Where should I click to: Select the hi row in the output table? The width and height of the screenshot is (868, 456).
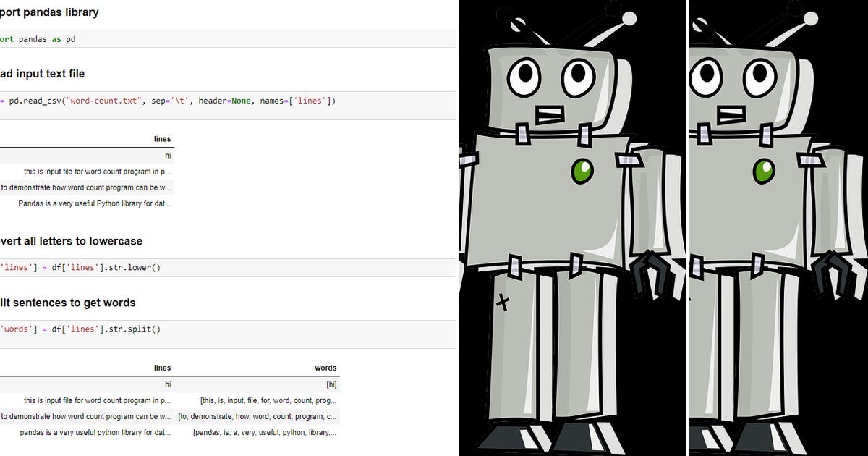(x=166, y=156)
